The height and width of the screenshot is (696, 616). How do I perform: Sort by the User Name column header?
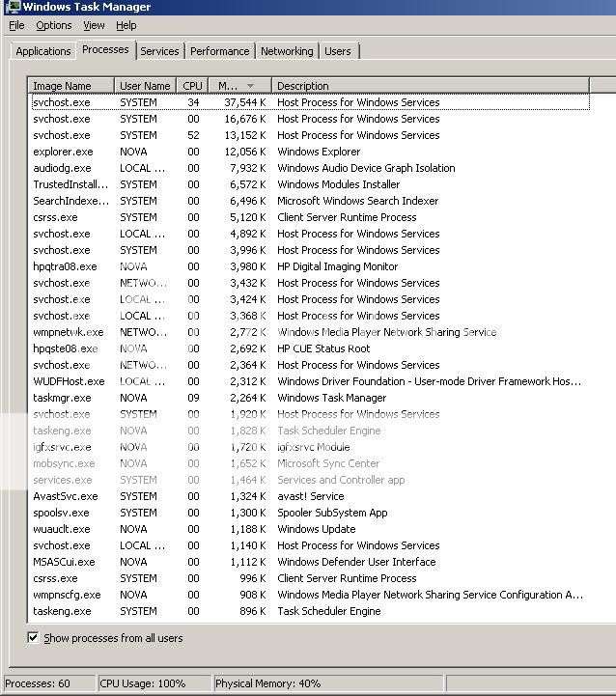[x=145, y=86]
